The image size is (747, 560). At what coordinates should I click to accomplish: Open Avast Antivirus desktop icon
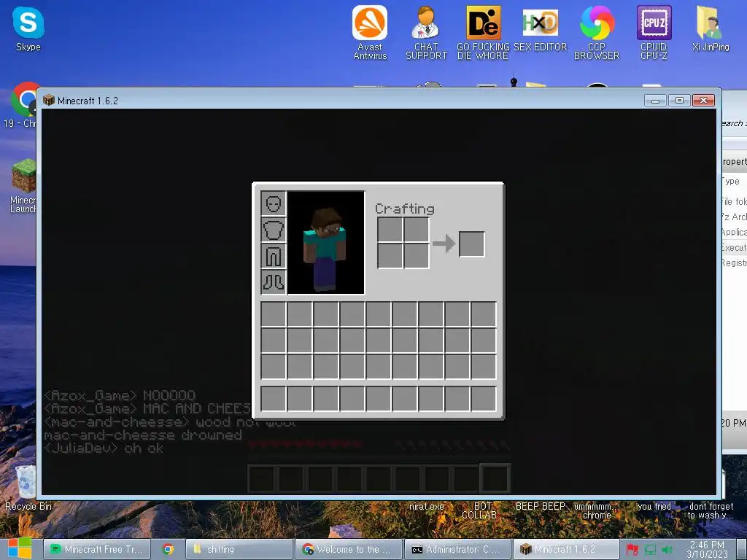[370, 32]
